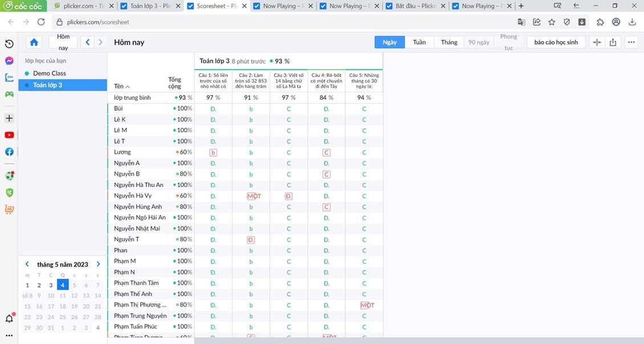Select day 3 in the calendar
Image resolution: width=644 pixels, height=344 pixels.
[51, 285]
